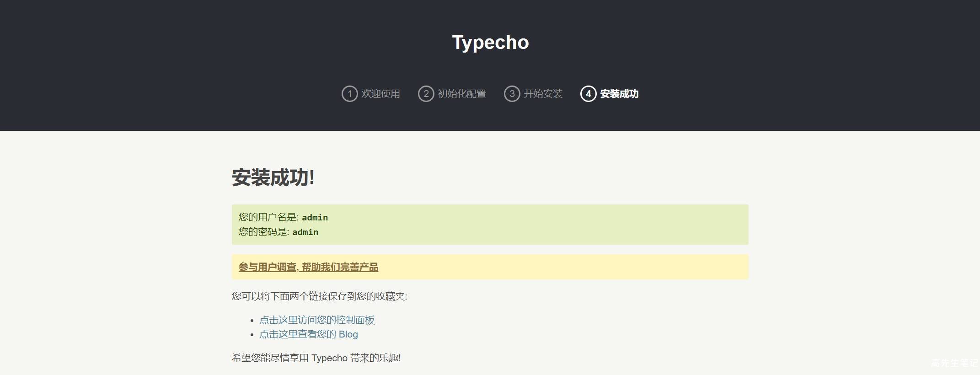Open the 点击这里查看您的 Blog link
The width and height of the screenshot is (980, 375).
[309, 334]
